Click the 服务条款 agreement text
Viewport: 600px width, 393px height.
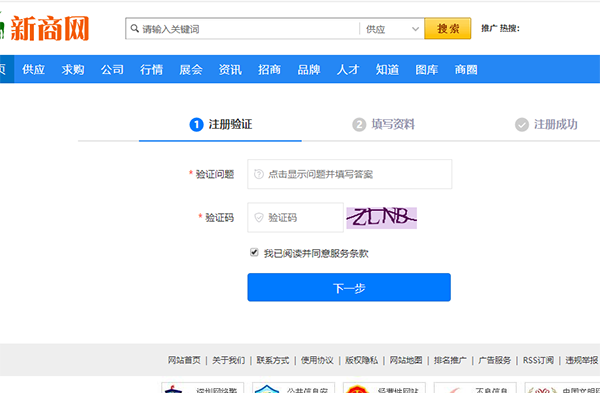click(349, 253)
